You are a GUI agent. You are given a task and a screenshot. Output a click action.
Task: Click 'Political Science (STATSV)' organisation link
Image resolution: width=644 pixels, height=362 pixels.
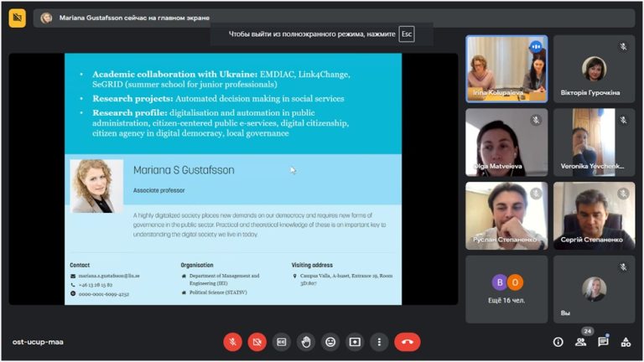click(218, 292)
